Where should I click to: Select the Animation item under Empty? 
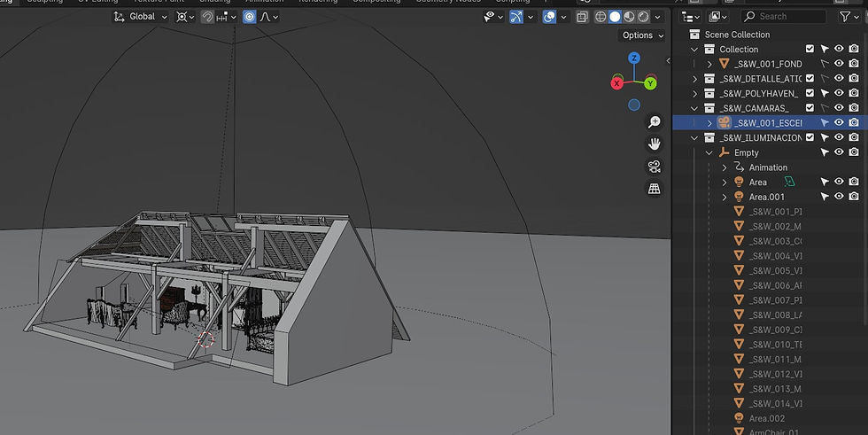(767, 167)
